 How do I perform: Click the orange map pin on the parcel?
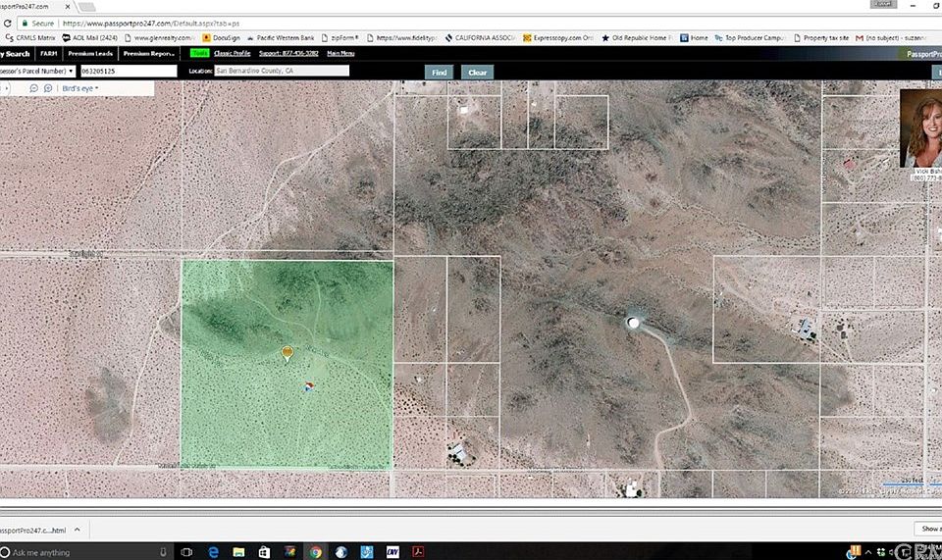coord(288,351)
